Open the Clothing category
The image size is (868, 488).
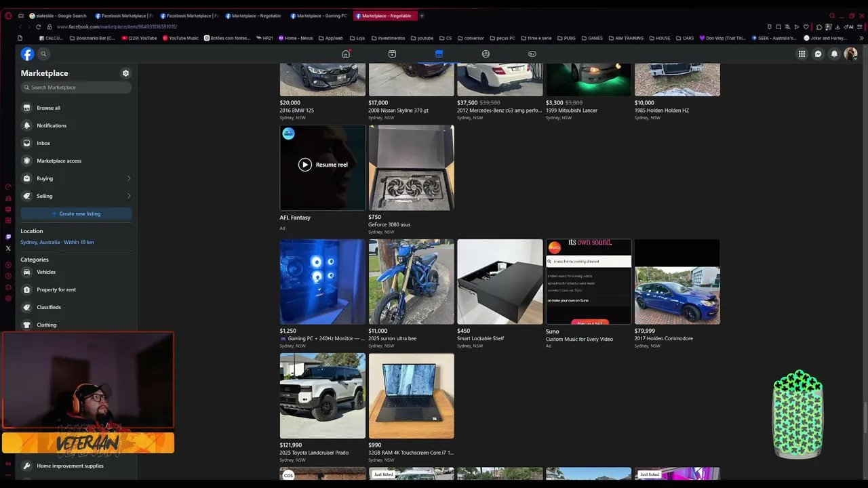[76, 325]
